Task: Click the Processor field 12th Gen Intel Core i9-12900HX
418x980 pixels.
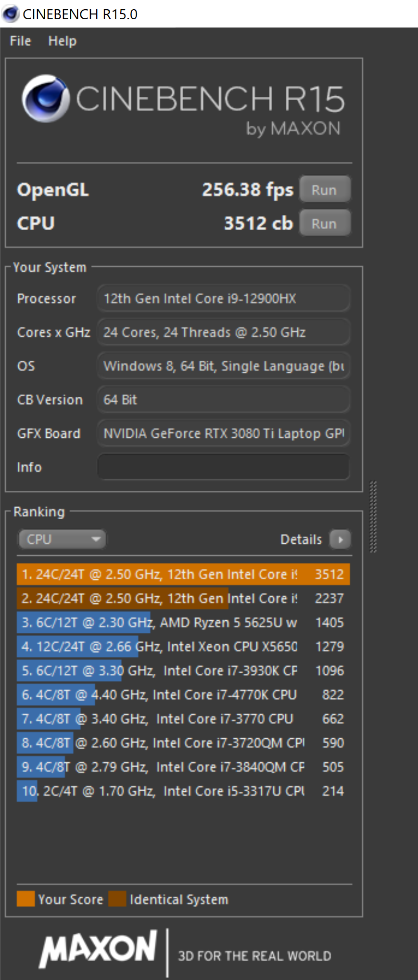Action: click(224, 298)
